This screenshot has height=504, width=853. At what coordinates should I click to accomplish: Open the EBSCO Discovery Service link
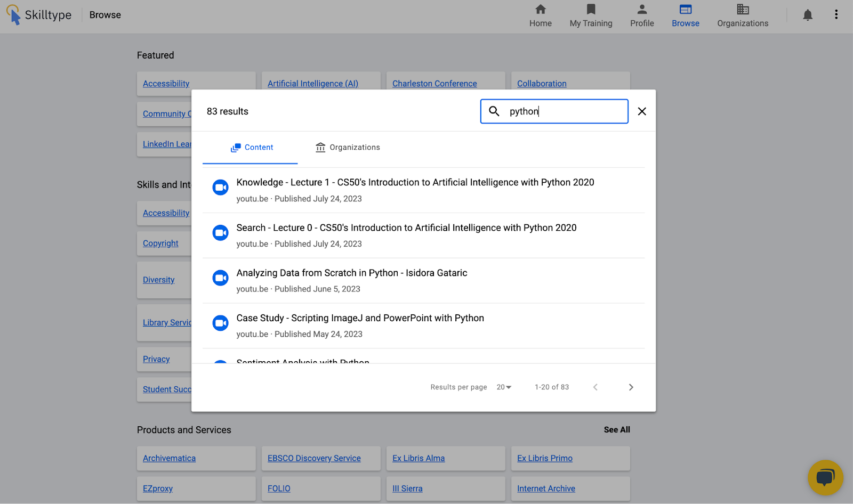[x=314, y=458]
